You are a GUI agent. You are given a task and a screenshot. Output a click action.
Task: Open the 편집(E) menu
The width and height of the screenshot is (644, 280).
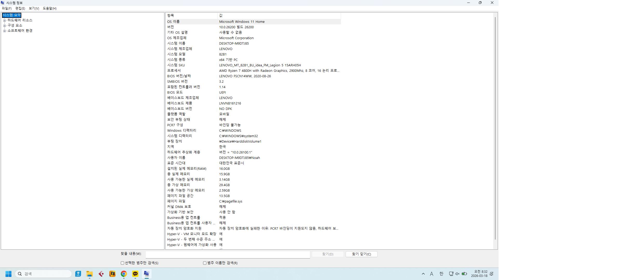coord(20,8)
